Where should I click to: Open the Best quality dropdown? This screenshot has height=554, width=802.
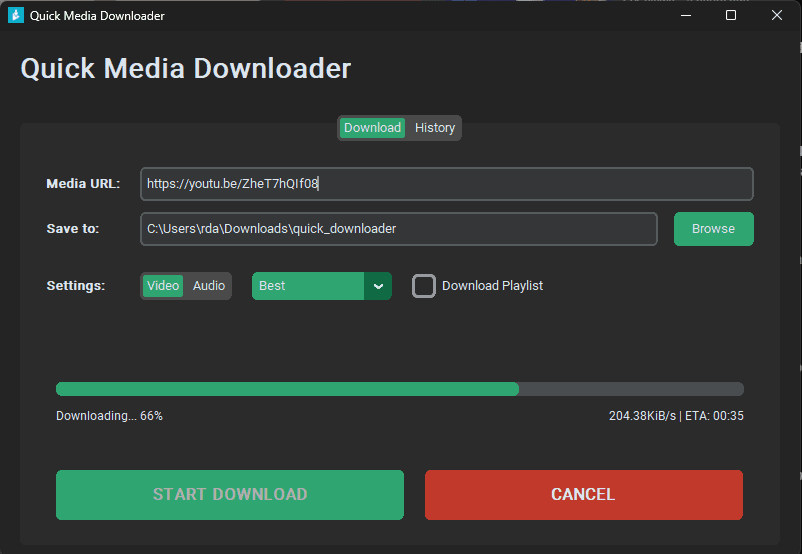[x=308, y=286]
